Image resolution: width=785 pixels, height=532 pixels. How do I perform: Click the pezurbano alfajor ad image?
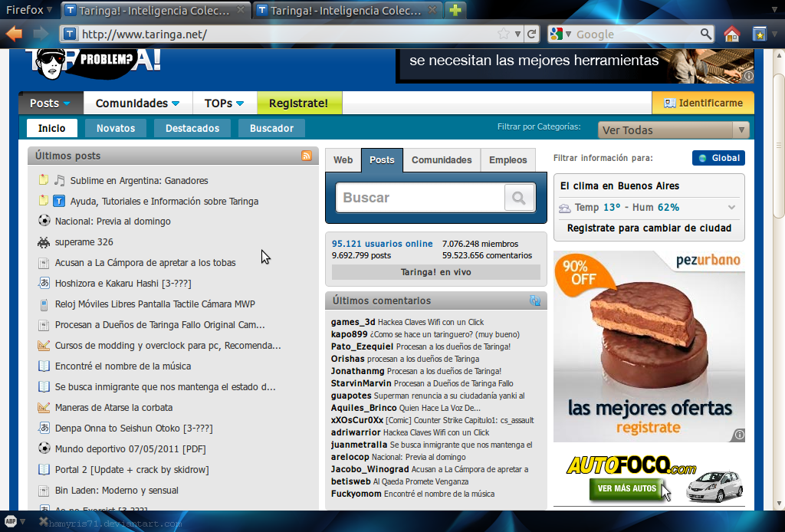(x=649, y=346)
